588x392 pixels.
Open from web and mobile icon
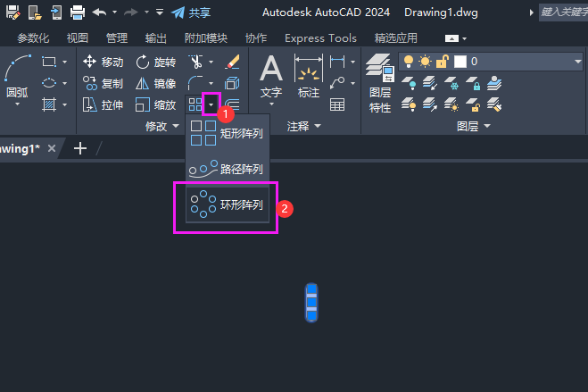[35, 13]
